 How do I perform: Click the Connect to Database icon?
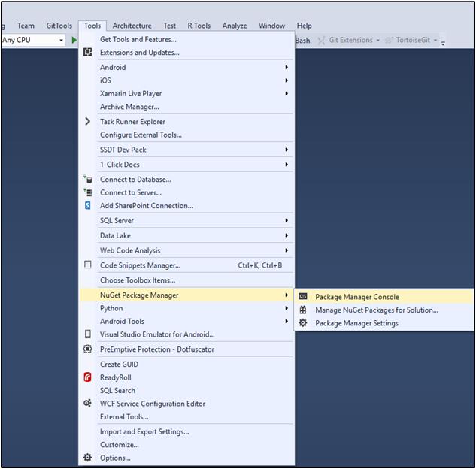click(x=88, y=180)
